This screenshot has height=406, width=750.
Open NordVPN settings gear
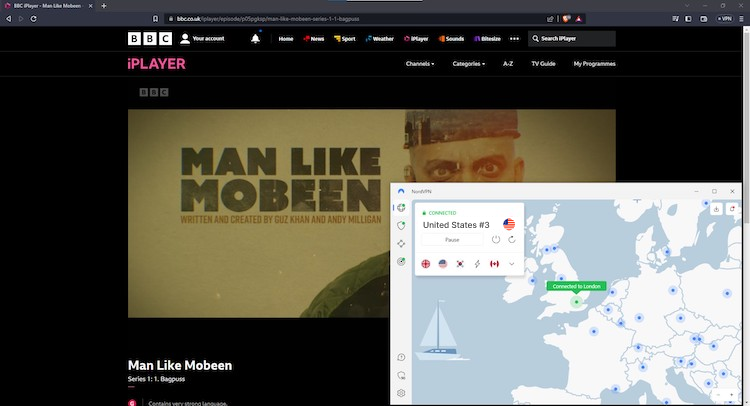pyautogui.click(x=401, y=393)
